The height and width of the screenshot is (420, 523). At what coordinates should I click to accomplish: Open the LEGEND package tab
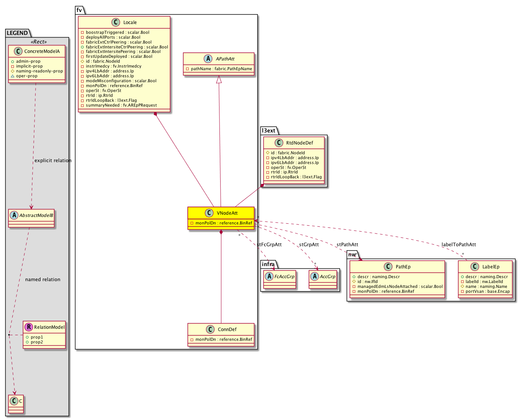[17, 33]
